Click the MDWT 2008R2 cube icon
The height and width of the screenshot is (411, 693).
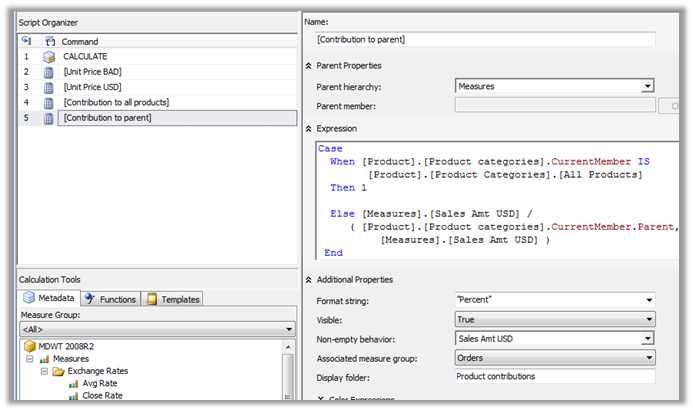[x=30, y=346]
